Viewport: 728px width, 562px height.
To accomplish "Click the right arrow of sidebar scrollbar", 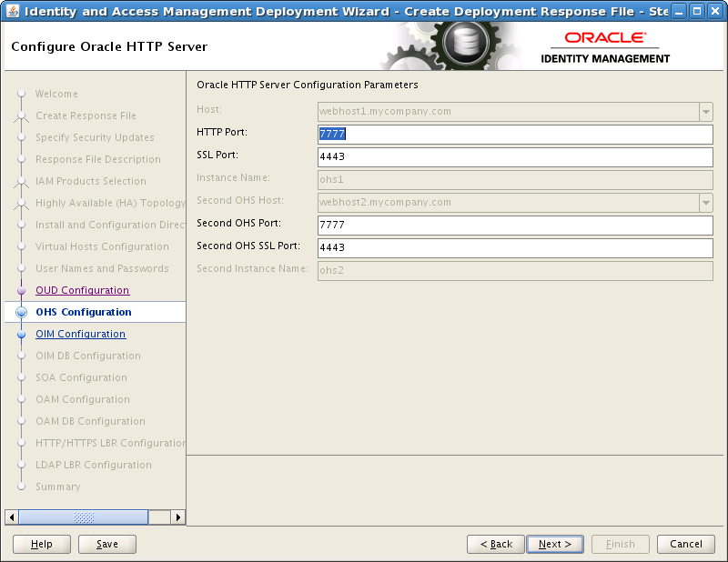I will click(178, 517).
